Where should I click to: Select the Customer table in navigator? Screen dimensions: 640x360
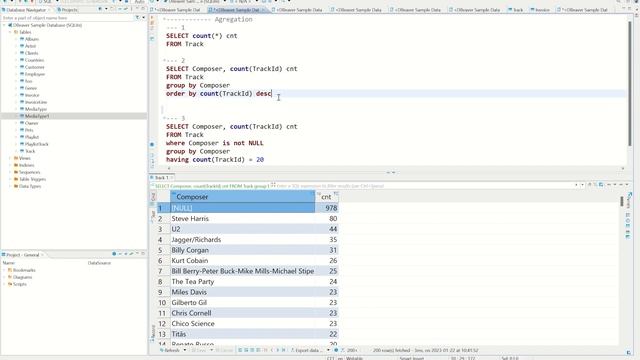35,67
